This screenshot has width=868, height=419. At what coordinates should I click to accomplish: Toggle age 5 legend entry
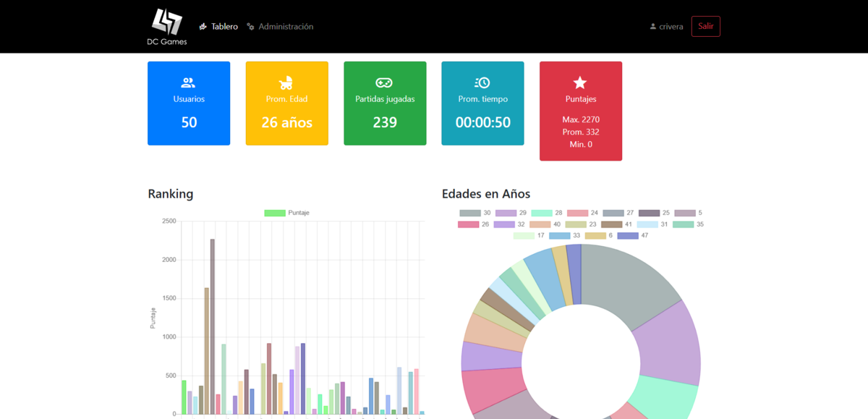pyautogui.click(x=688, y=213)
